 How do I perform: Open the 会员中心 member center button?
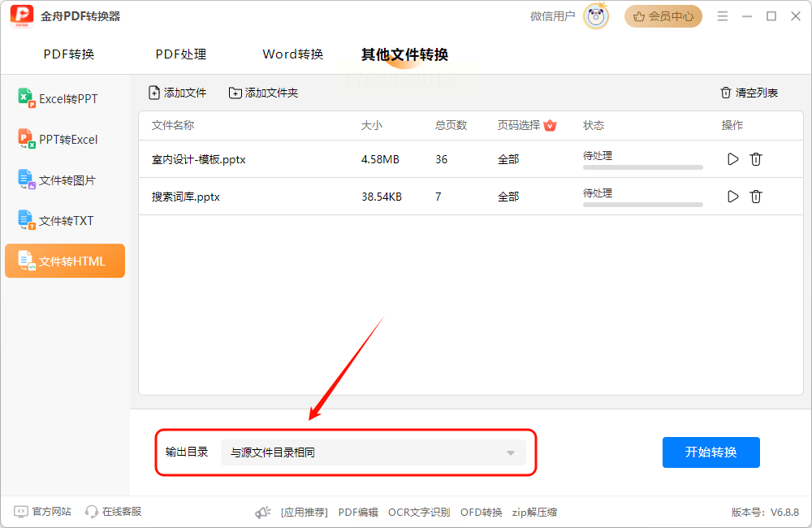tap(663, 16)
